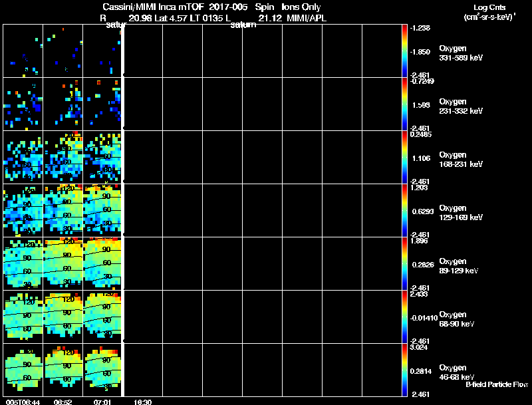The height and width of the screenshot is (405, 532).
Task: Select the 129-169 keV panel at 06:44
Action: 23,210
